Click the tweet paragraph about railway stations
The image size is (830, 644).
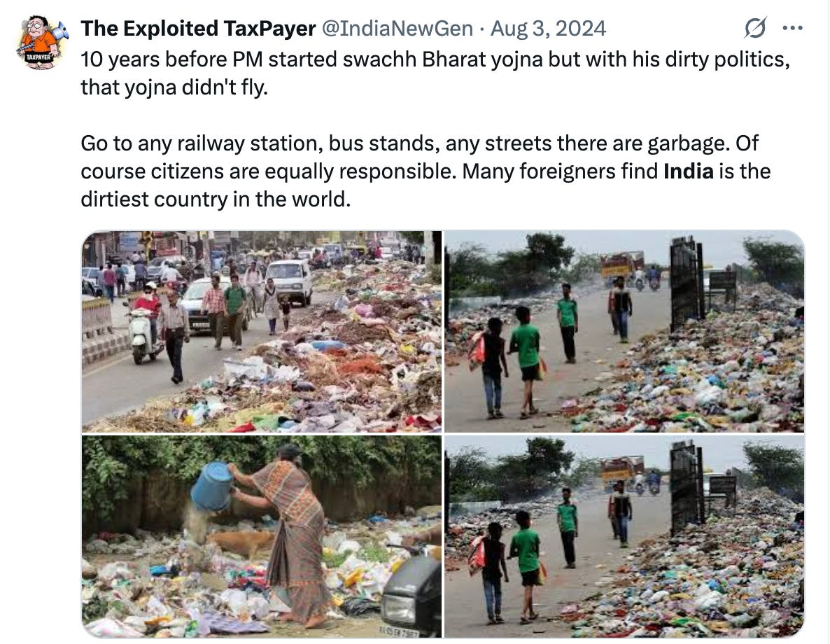click(425, 171)
